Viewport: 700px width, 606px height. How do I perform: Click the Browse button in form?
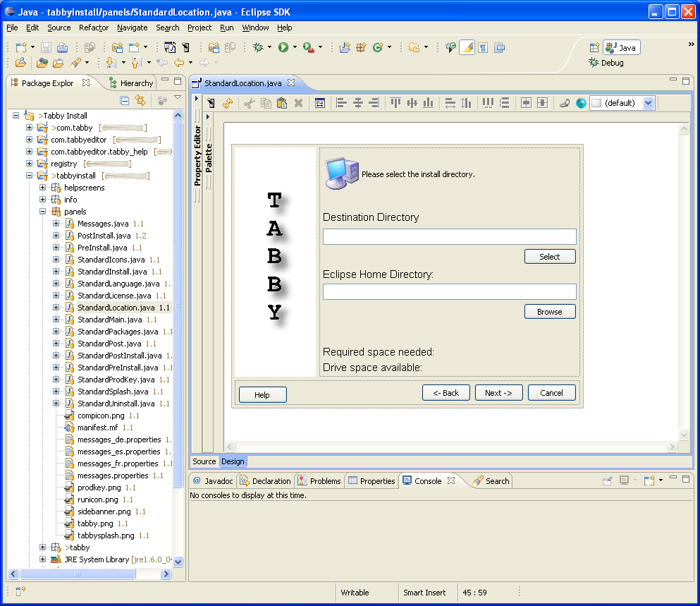[x=550, y=312]
